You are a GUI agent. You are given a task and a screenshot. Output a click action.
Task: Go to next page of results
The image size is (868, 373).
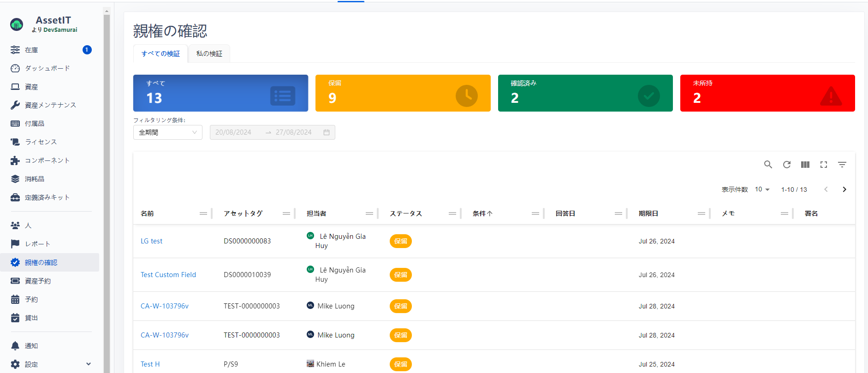click(x=844, y=189)
